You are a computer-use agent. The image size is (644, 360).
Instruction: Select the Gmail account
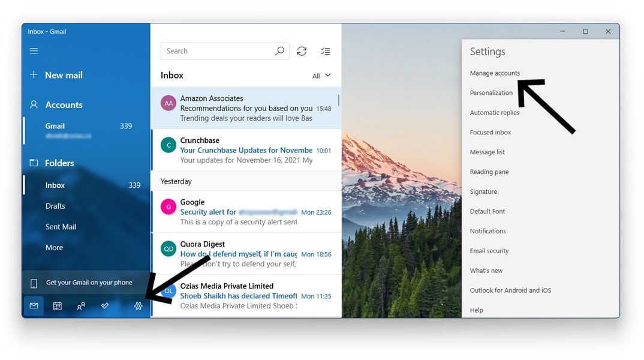87,130
